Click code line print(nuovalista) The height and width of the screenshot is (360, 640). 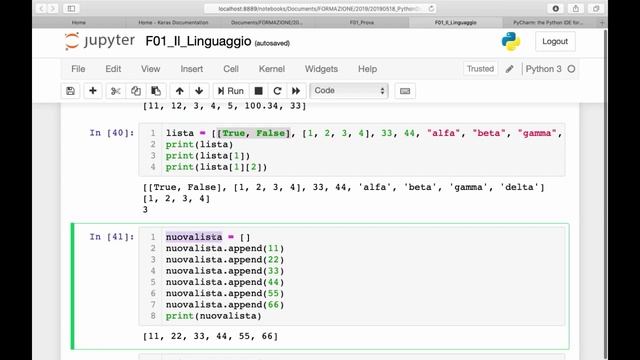(213, 316)
